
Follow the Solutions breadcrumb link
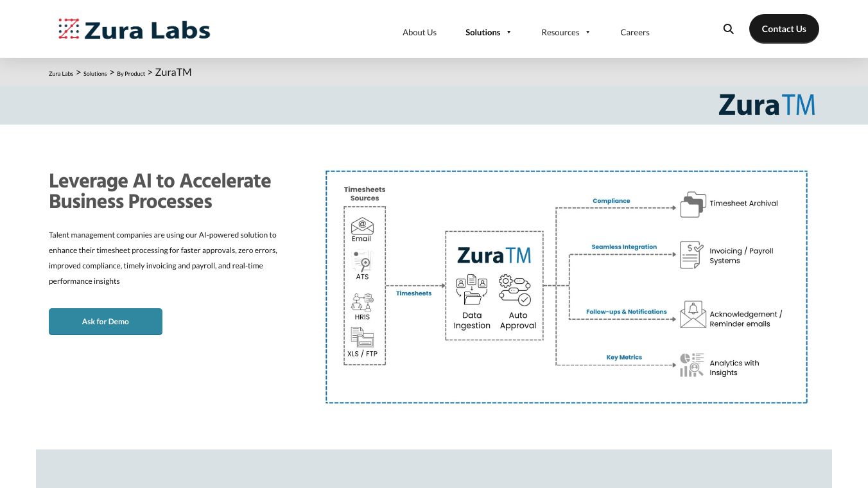click(95, 74)
